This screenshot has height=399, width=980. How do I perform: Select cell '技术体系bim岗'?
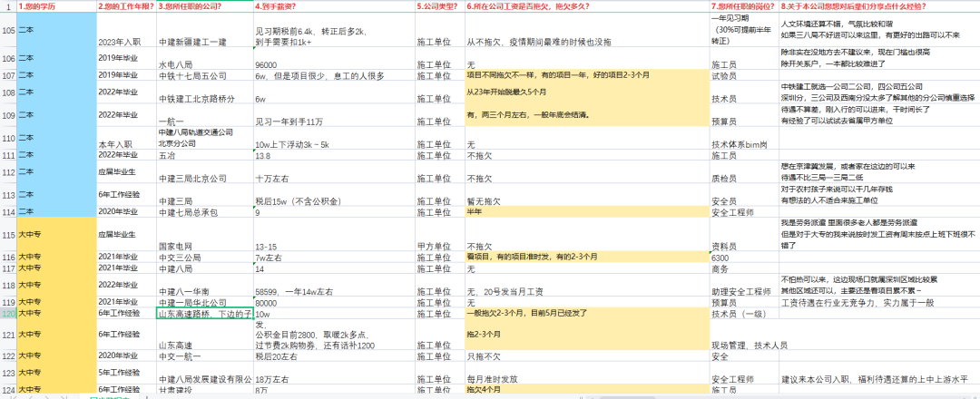click(x=744, y=139)
